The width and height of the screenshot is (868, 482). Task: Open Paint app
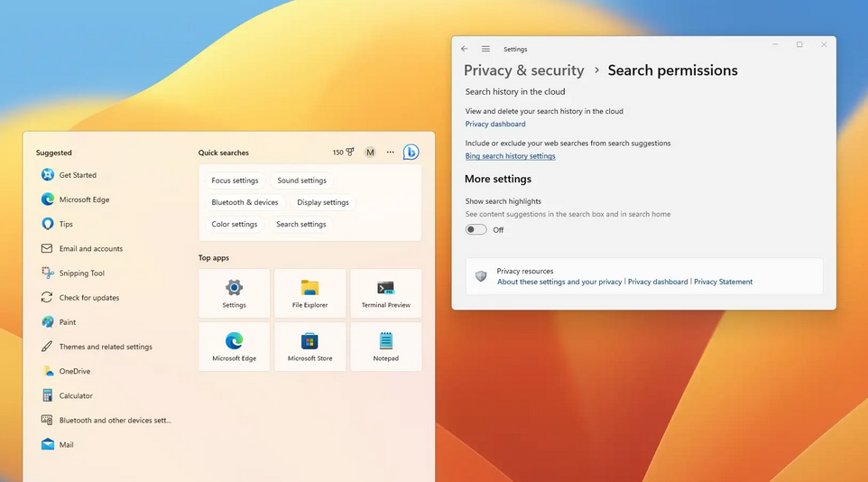click(x=59, y=322)
